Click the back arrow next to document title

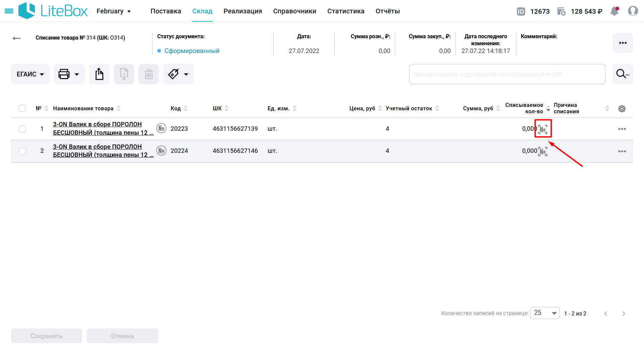click(16, 38)
